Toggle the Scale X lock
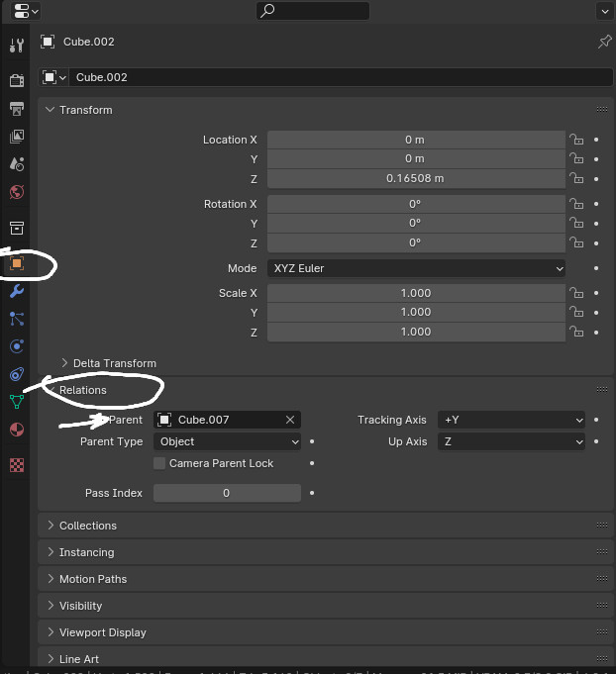The height and width of the screenshot is (674, 616). pos(576,293)
